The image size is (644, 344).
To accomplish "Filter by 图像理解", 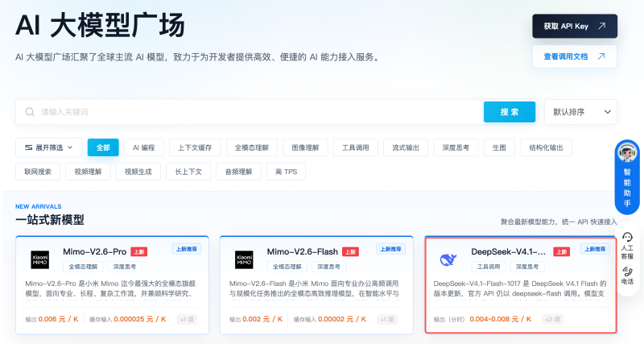I will (x=305, y=147).
